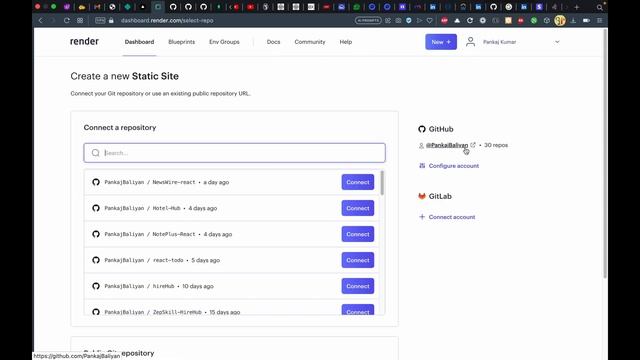640x360 pixels.
Task: Select the PankajBaliyan / react-todo text
Action: click(144, 260)
